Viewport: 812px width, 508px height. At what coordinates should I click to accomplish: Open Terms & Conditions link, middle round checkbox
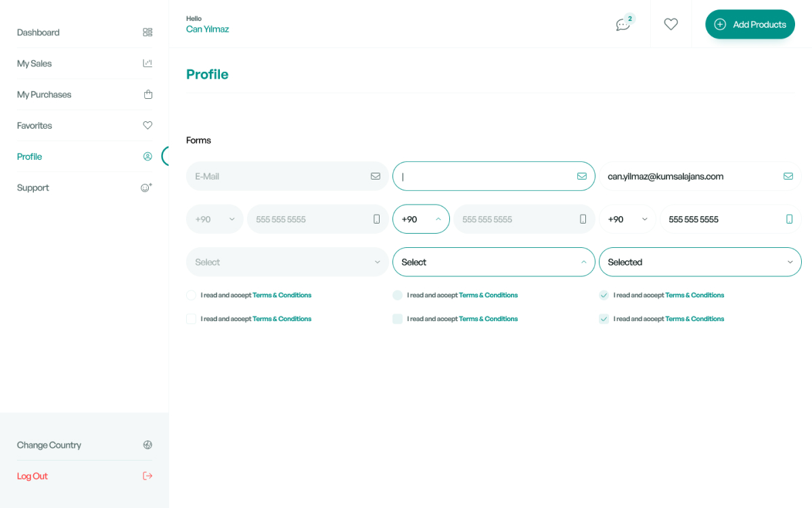(489, 295)
